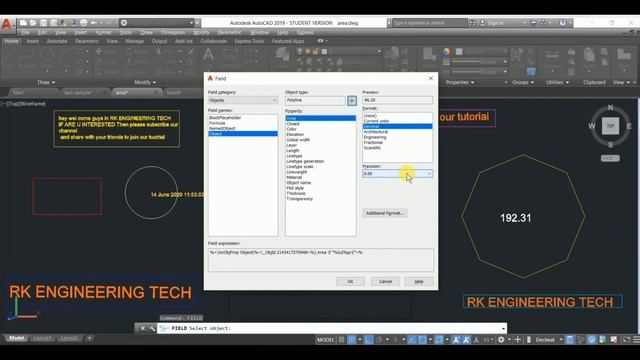Select Global width in Property list
640x360 pixels.
tap(298, 140)
